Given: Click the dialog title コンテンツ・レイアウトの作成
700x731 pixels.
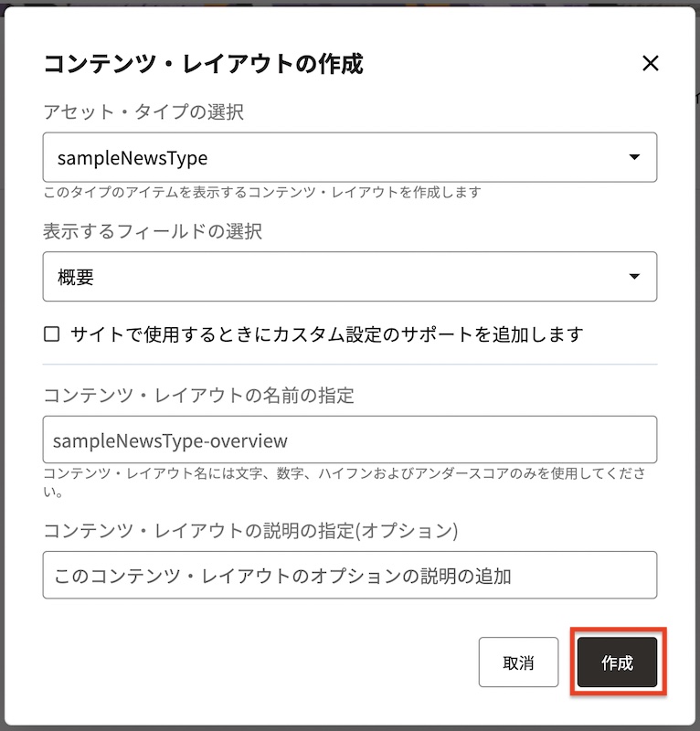Looking at the screenshot, I should click(199, 64).
